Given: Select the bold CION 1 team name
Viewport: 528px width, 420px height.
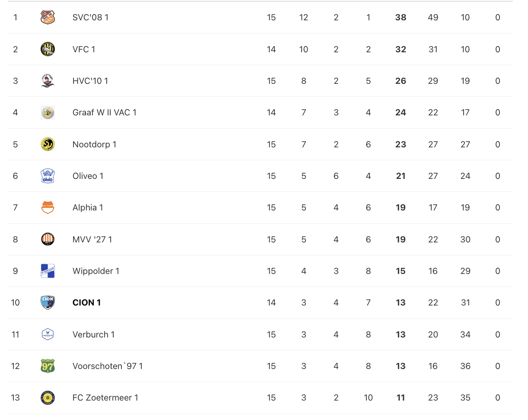Looking at the screenshot, I should (x=86, y=302).
